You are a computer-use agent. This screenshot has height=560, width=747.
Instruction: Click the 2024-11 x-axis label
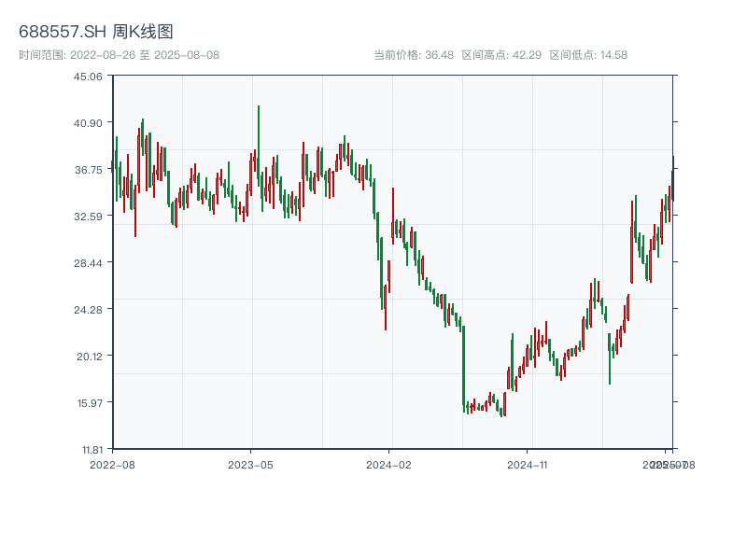click(x=528, y=465)
